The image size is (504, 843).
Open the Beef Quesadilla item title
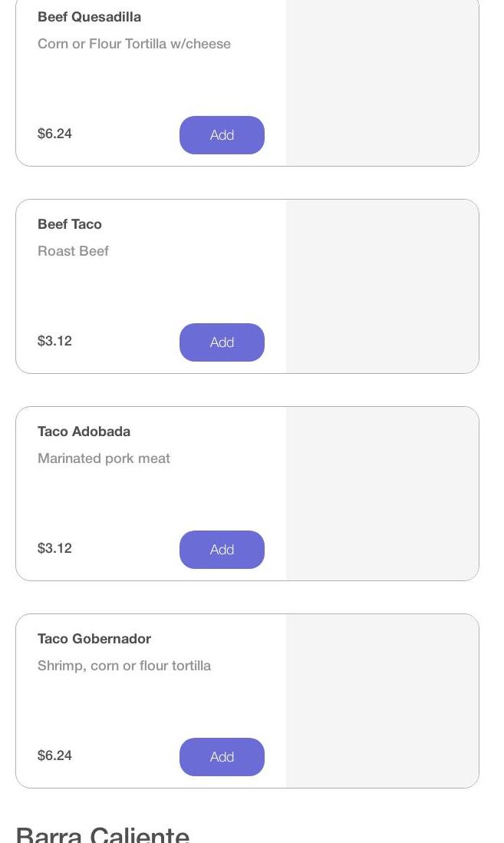coord(89,17)
